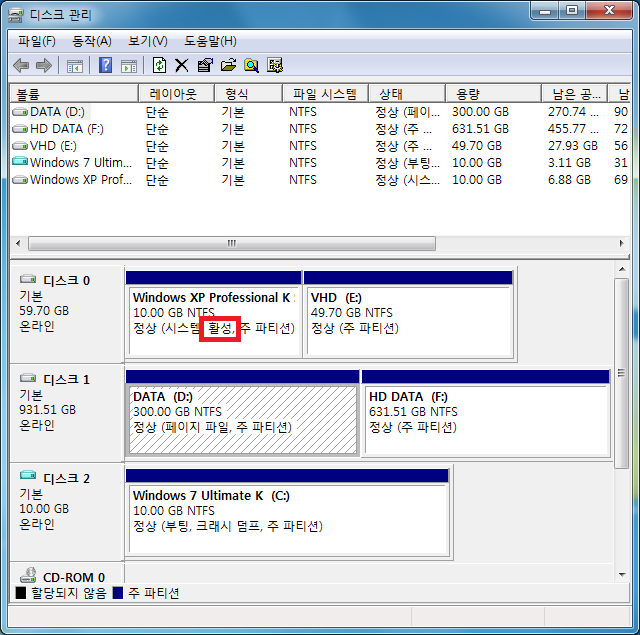Click Windows XP Prof... volume drive icon
Image resolution: width=640 pixels, height=635 pixels.
tap(20, 180)
